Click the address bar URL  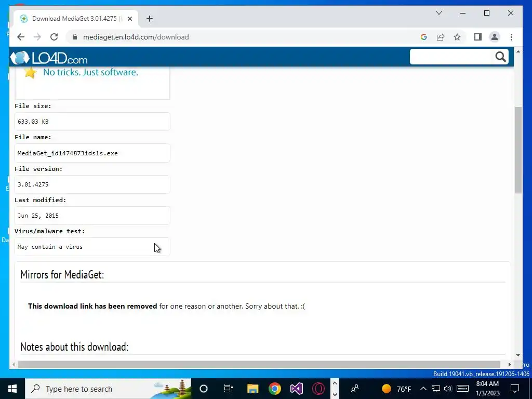136,37
